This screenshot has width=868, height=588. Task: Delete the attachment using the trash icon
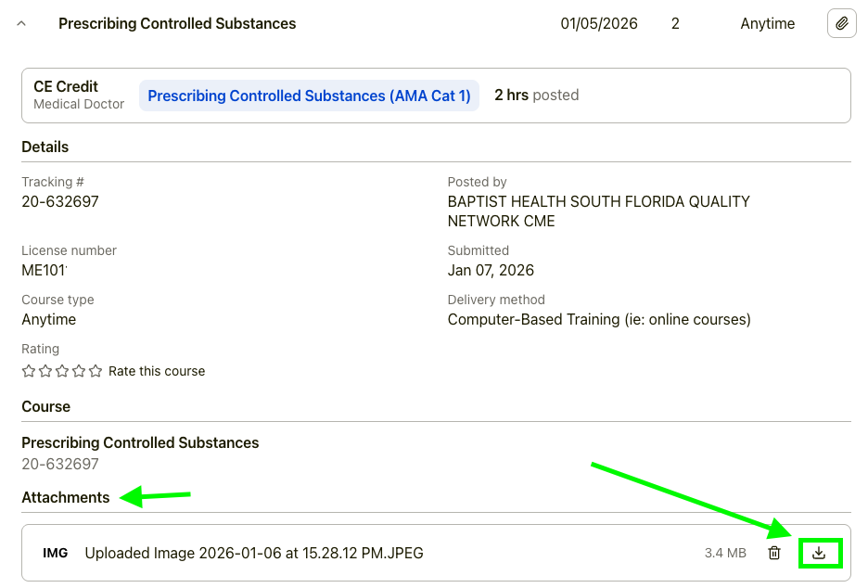(x=774, y=554)
